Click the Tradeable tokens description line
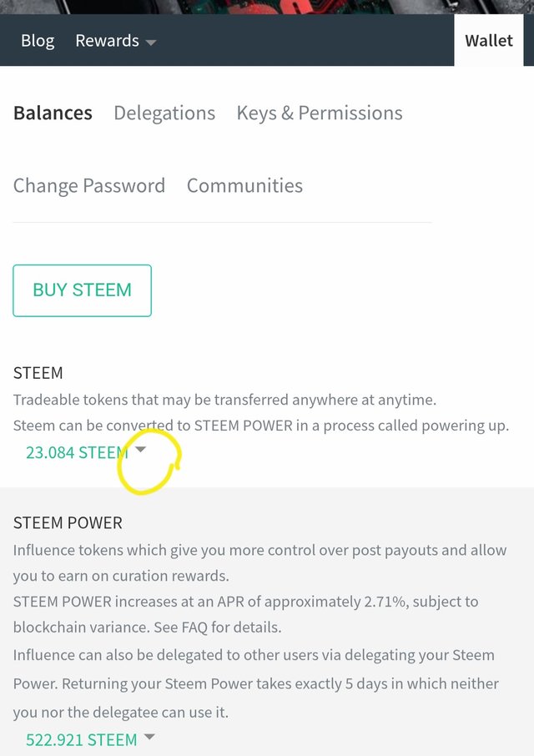 click(224, 401)
